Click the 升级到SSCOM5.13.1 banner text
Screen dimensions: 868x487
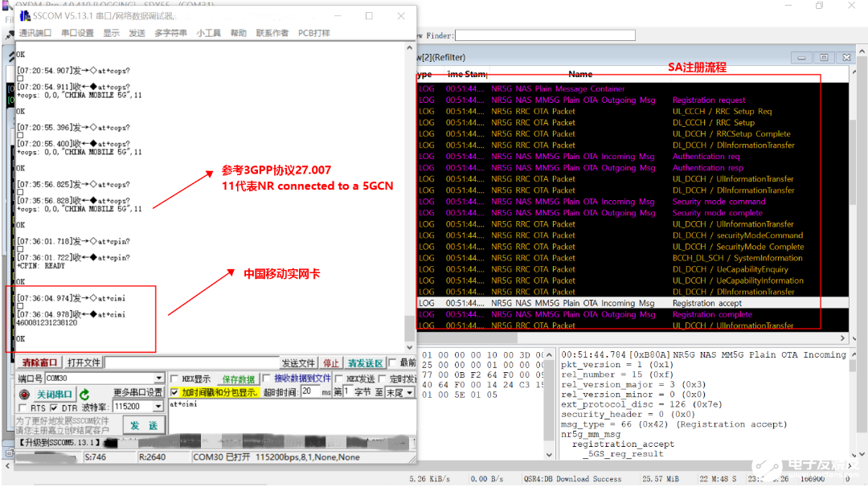click(x=59, y=443)
